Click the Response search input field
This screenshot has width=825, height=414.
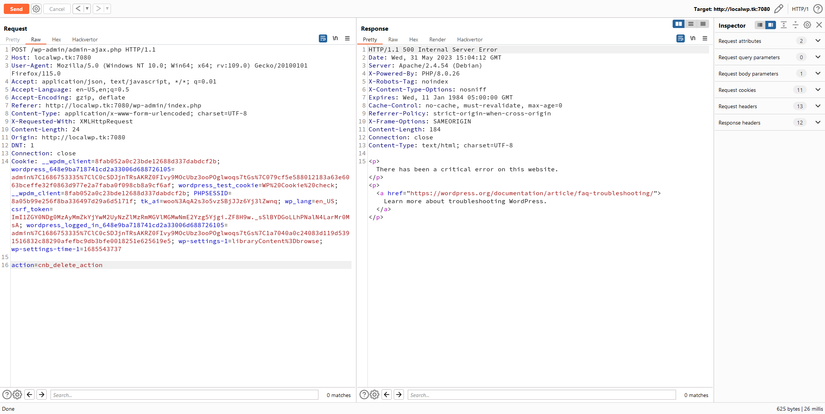click(x=540, y=395)
